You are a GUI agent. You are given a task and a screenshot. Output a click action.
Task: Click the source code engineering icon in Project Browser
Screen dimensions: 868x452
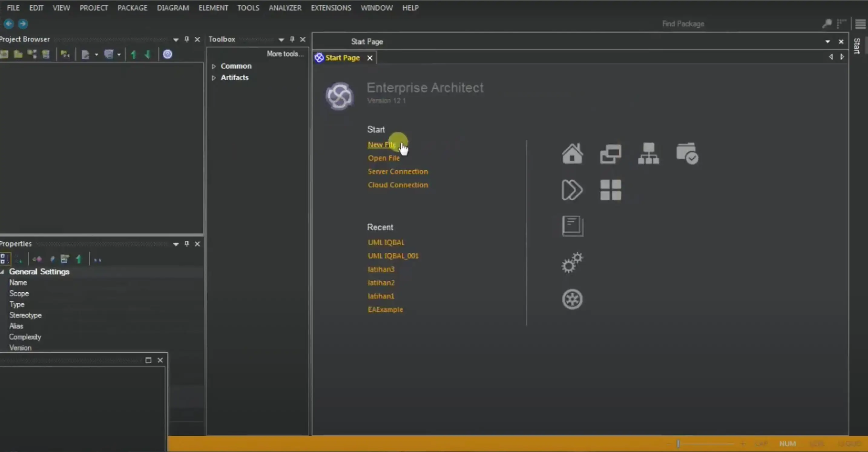click(x=108, y=54)
